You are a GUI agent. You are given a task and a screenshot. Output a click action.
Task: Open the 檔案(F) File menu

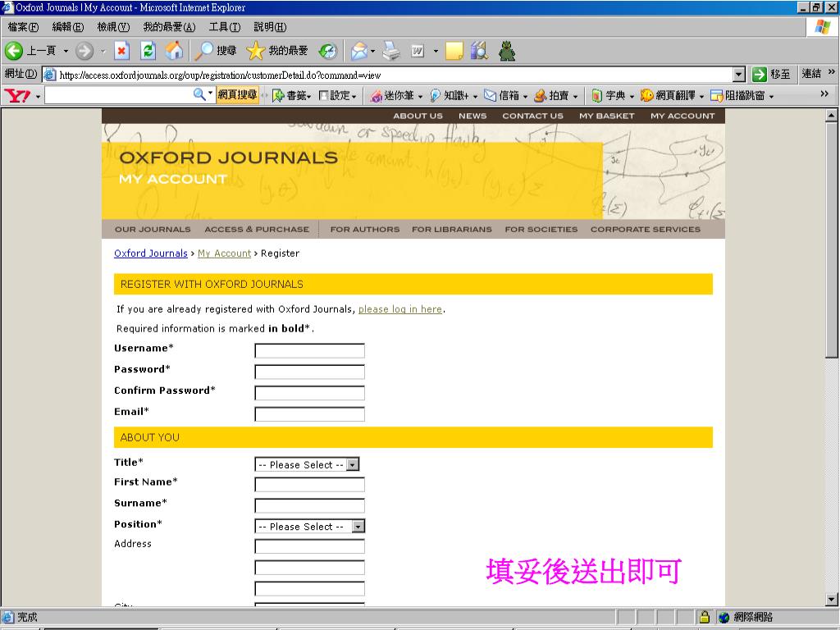tap(23, 27)
